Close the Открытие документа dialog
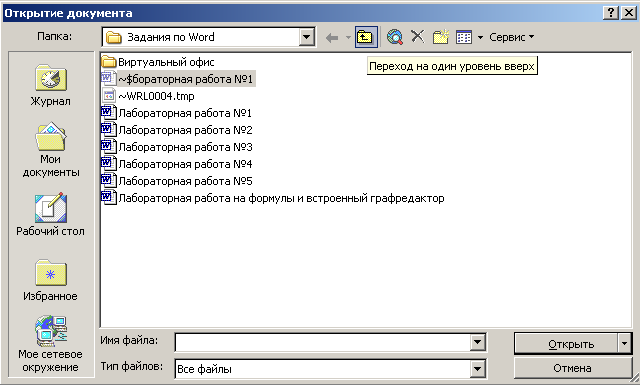The image size is (640, 385). (629, 13)
